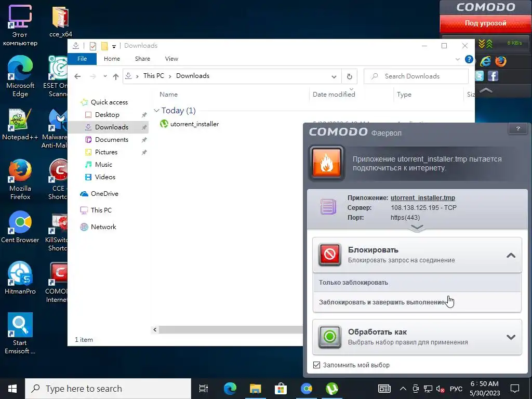Click the Под угрозой status in Comodo widget

click(x=486, y=23)
